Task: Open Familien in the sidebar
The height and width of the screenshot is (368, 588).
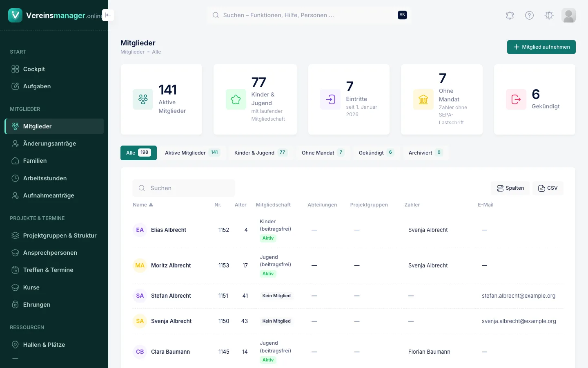Action: (54, 161)
